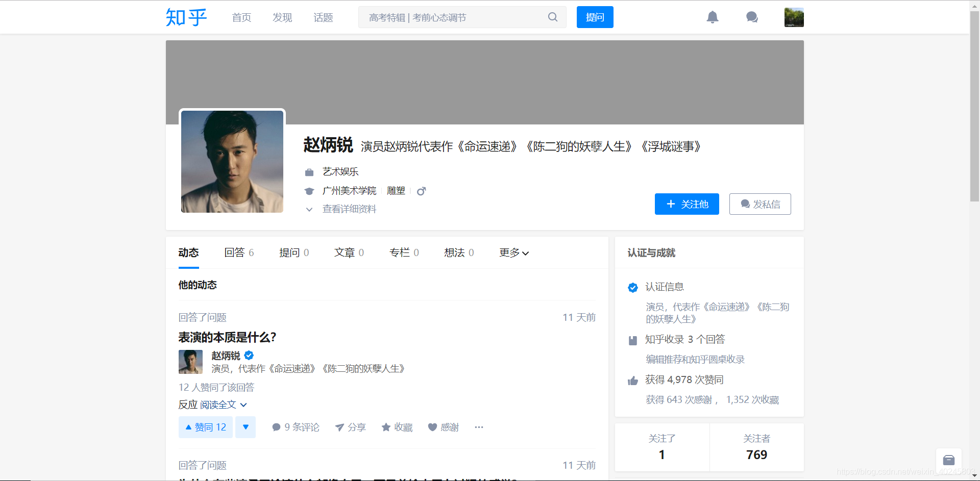Open the messages chat bubble icon
This screenshot has height=481, width=980.
click(x=752, y=17)
